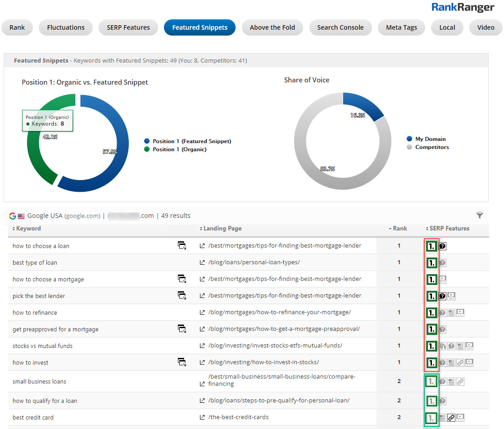The image size is (504, 429).
Task: Click the question-mark SERP icon for 'how to choose a loan'
Action: [x=442, y=246]
